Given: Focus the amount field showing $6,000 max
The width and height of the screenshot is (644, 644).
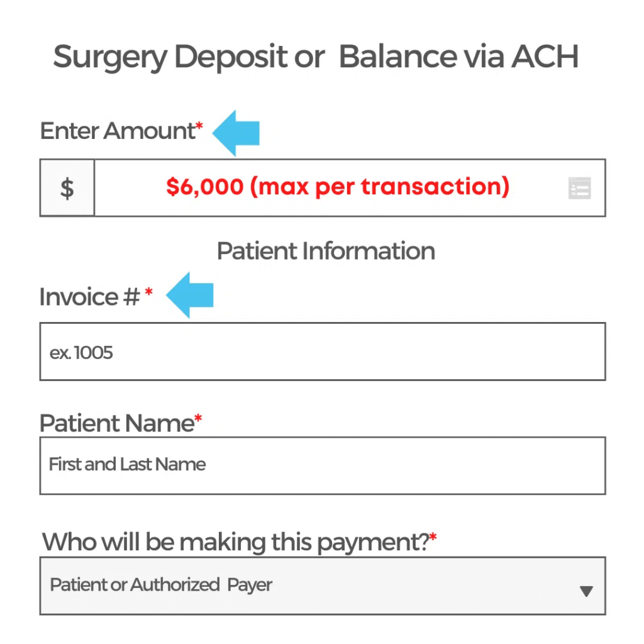Looking at the screenshot, I should click(x=350, y=187).
